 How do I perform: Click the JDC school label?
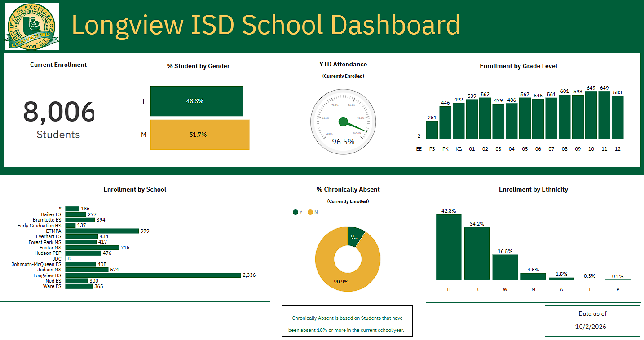(57, 258)
